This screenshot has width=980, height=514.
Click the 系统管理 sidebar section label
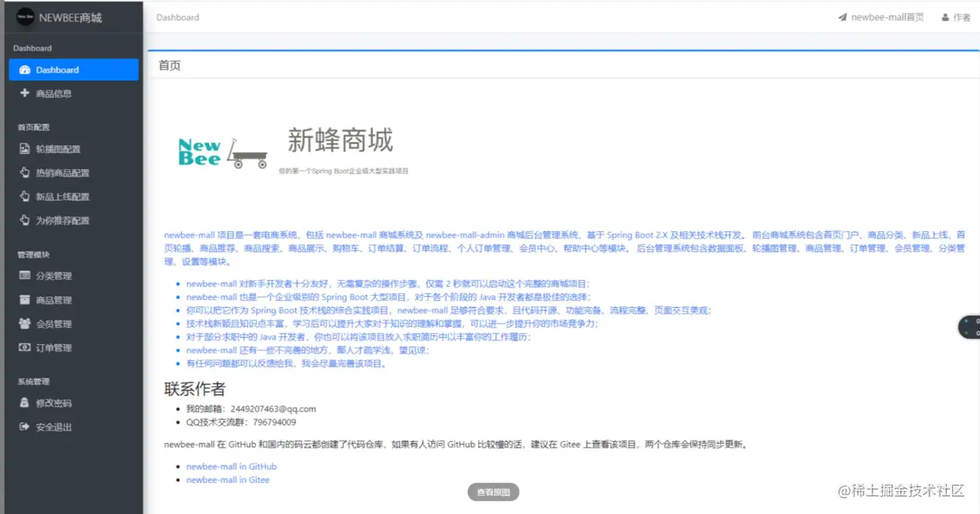[x=33, y=381]
